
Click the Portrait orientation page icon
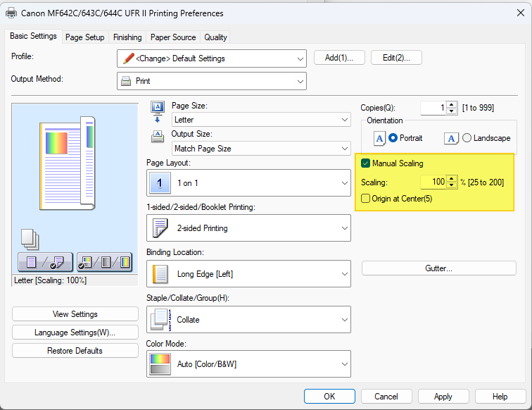tap(379, 139)
